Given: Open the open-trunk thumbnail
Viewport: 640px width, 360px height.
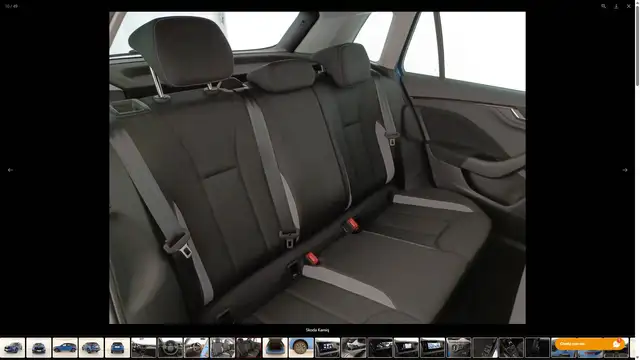Looking at the screenshot, I should tap(275, 347).
